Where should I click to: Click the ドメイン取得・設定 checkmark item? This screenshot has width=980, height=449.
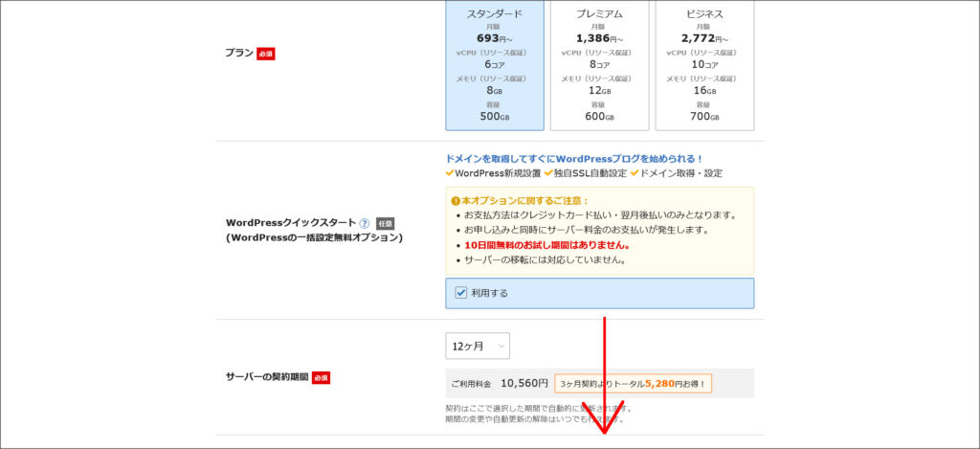click(677, 173)
